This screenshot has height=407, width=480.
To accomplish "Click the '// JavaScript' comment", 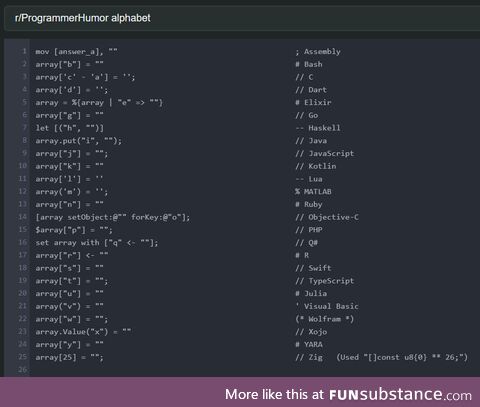I will [325, 153].
